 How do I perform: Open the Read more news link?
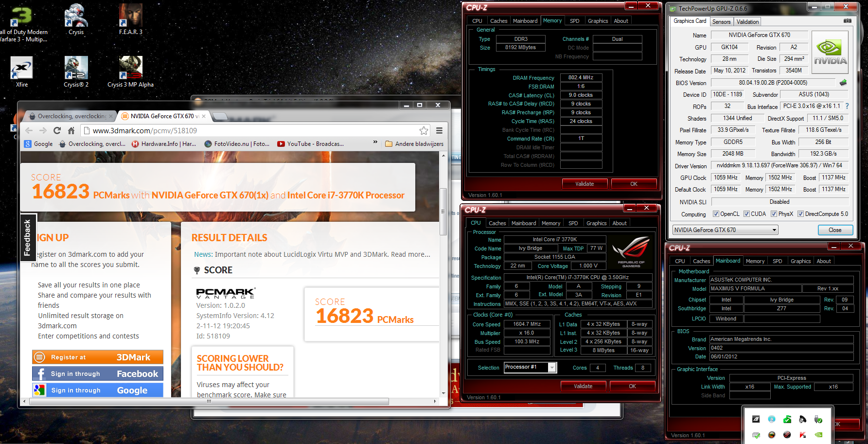tap(410, 254)
